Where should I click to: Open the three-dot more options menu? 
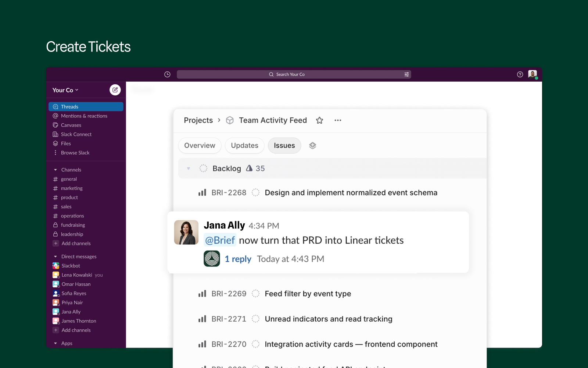338,120
